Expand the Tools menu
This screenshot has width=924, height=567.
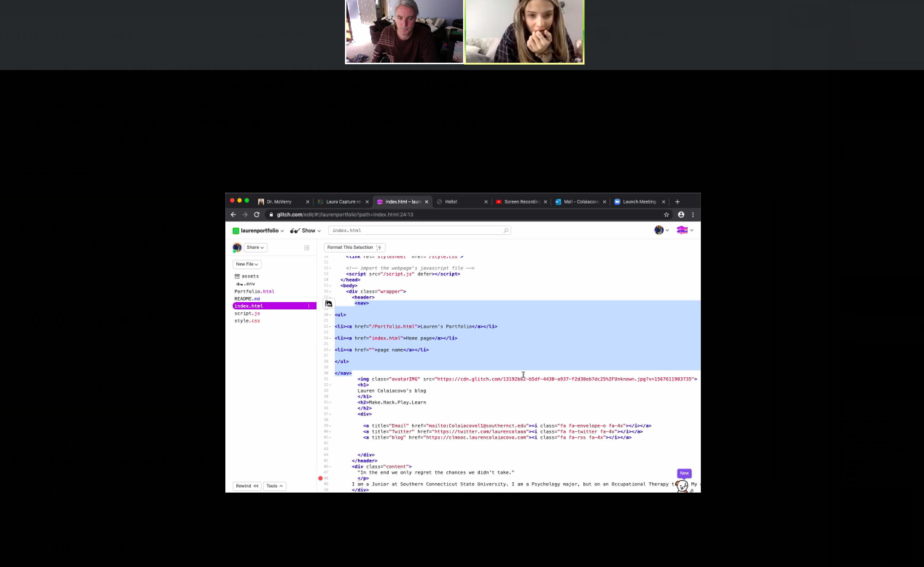click(275, 486)
